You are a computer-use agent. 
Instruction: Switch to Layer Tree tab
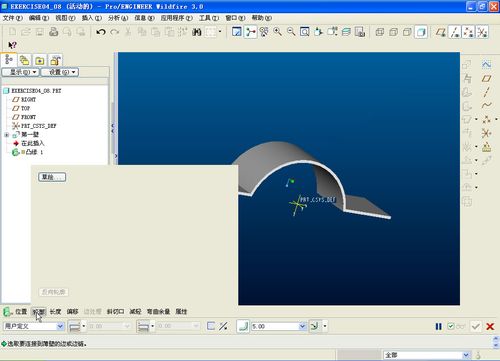pyautogui.click(x=24, y=60)
